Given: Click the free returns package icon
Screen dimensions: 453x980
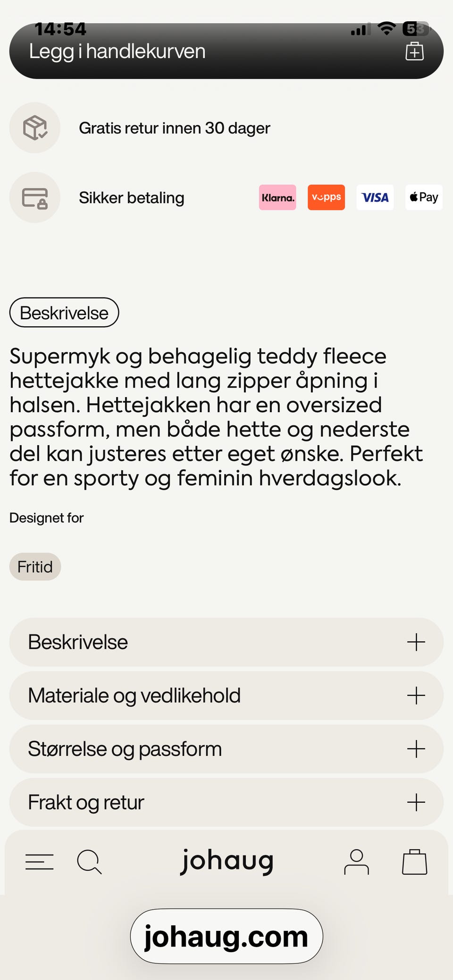Looking at the screenshot, I should coord(34,128).
